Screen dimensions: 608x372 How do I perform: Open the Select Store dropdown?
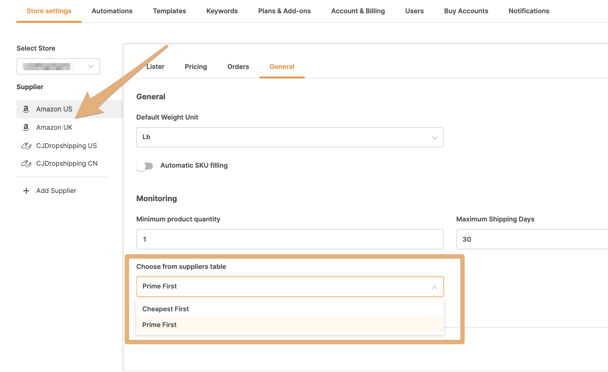tap(58, 66)
